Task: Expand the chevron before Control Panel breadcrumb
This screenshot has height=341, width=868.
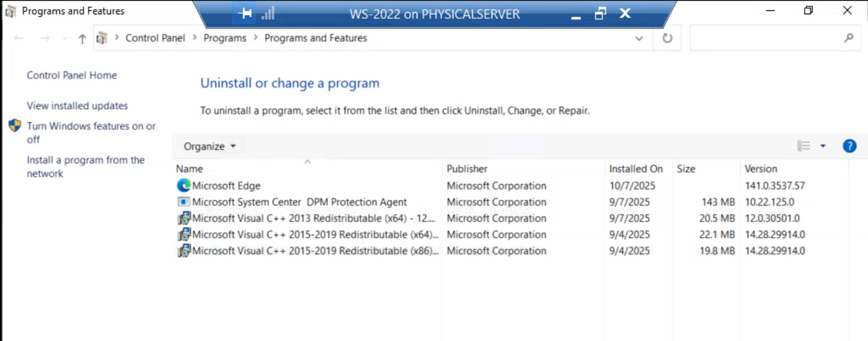Action: [116, 38]
